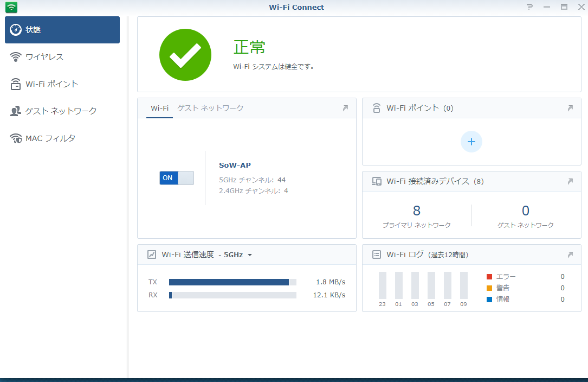Click the guest network device count 0
This screenshot has height=382, width=588.
click(x=525, y=211)
